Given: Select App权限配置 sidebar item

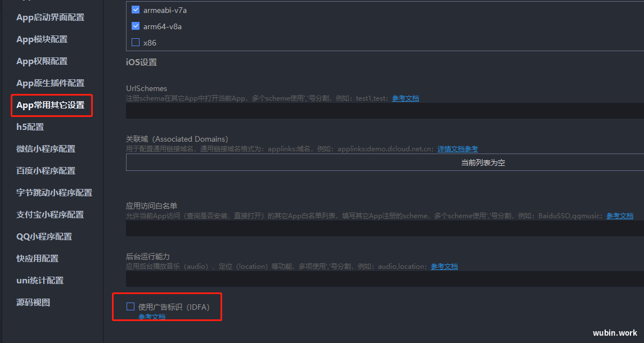Looking at the screenshot, I should [42, 61].
